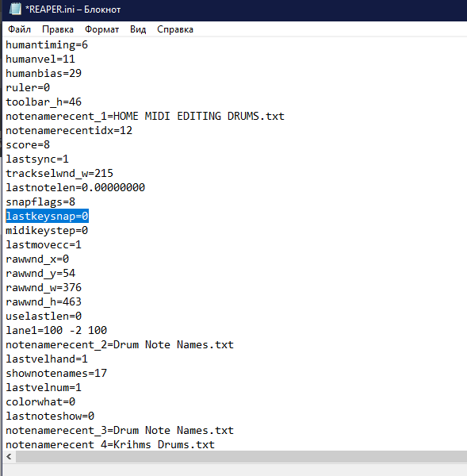Click notenamerecent_2=Drum Note Names.txt line
This screenshot has width=467, height=476.
tap(120, 344)
